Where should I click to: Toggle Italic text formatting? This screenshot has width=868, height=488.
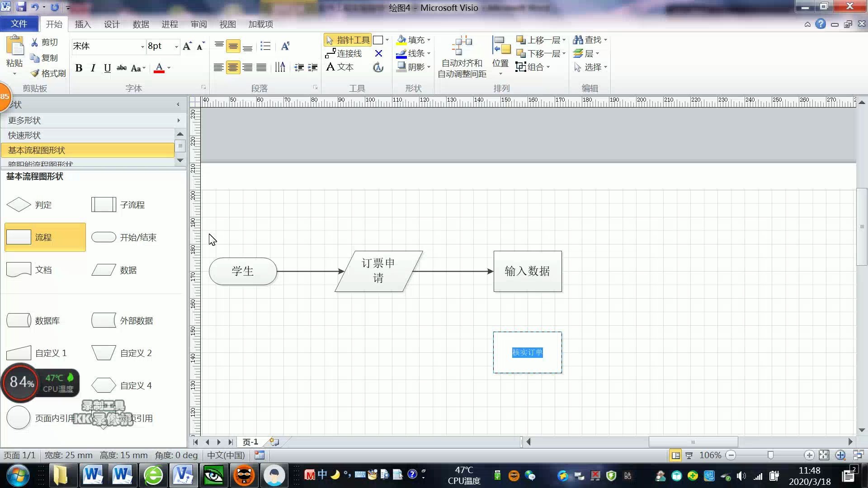coord(93,68)
